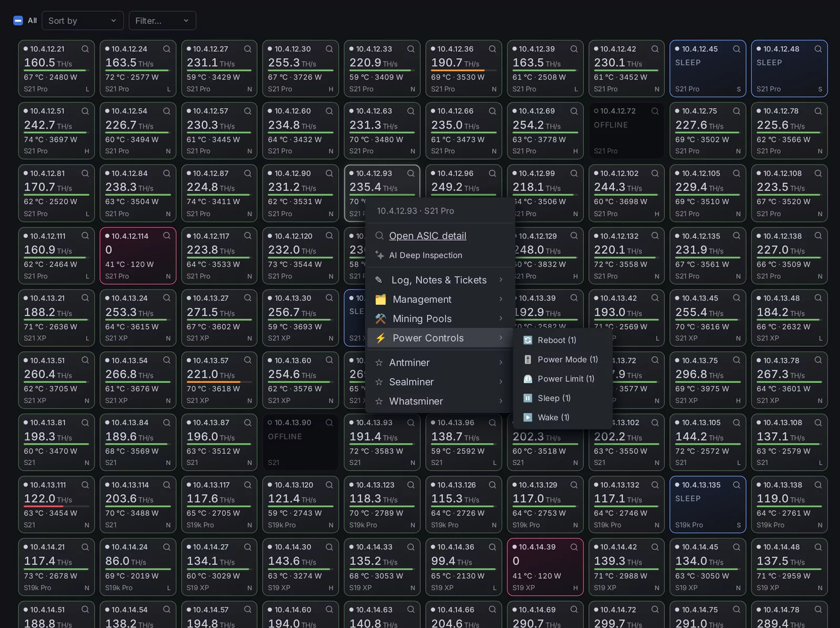Click 86.0 TH/s hashrate on 10.4.14.24
Screen dimensions: 840x628
(x=125, y=561)
